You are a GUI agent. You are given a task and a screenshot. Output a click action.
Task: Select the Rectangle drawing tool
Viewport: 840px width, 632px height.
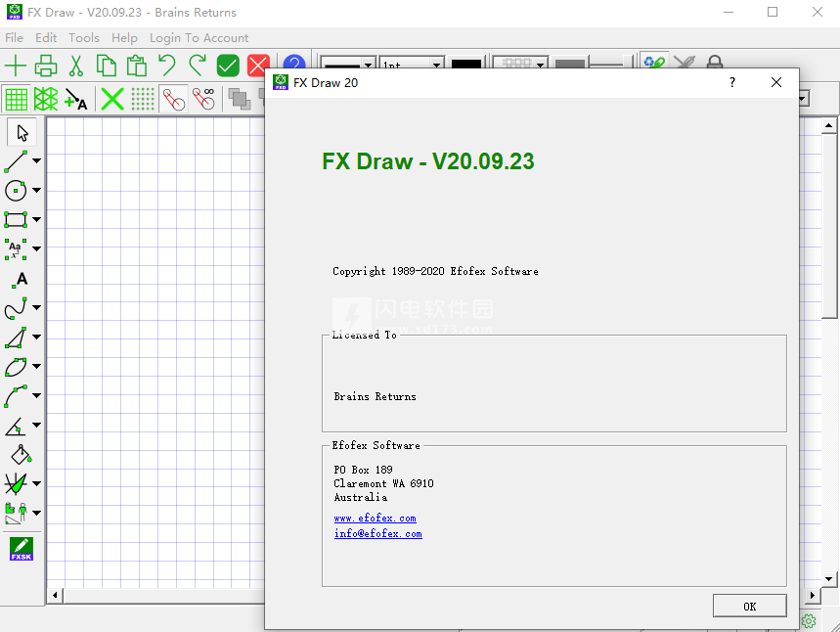coord(16,220)
